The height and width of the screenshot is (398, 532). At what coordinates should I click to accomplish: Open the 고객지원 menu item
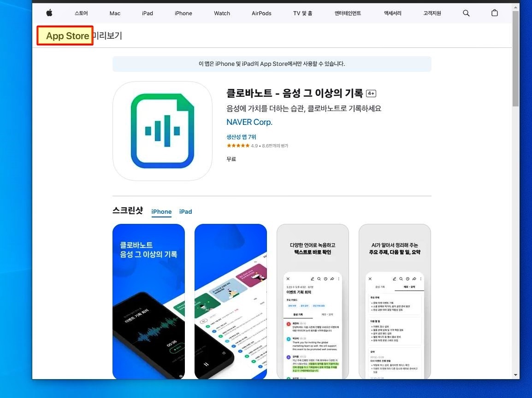(x=432, y=13)
